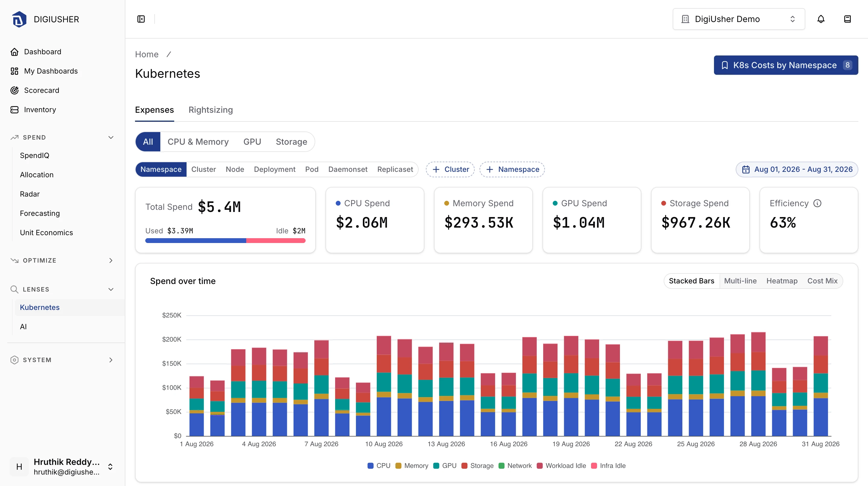
Task: Open Forecasting page
Action: point(40,213)
